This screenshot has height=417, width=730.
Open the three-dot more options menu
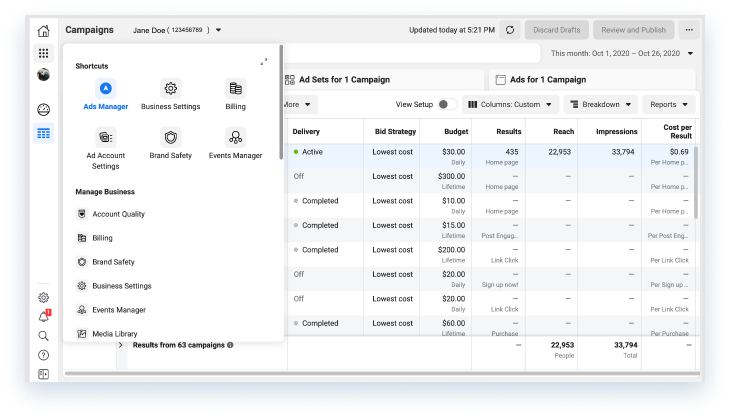689,30
